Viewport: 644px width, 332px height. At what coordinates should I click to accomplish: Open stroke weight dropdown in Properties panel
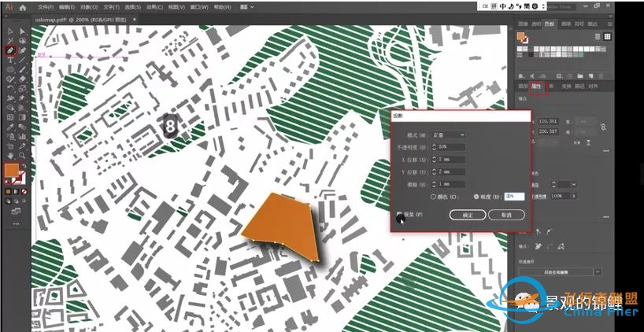tap(574, 184)
